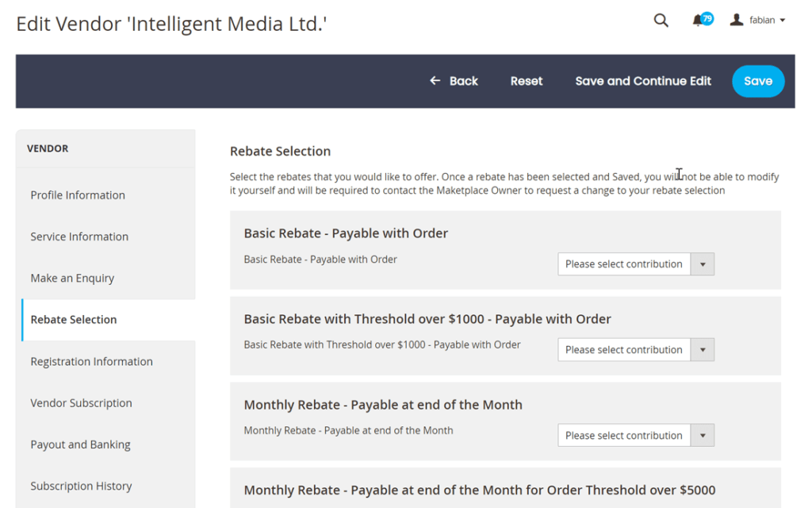Viewport: 812px width, 508px height.
Task: Open Basic Rebate contribution dropdown arrow
Action: (703, 264)
